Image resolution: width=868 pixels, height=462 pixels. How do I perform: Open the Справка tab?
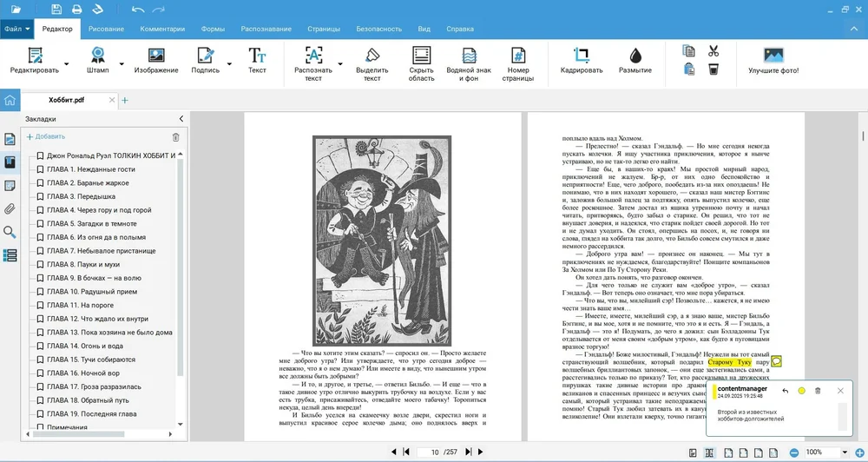(459, 29)
